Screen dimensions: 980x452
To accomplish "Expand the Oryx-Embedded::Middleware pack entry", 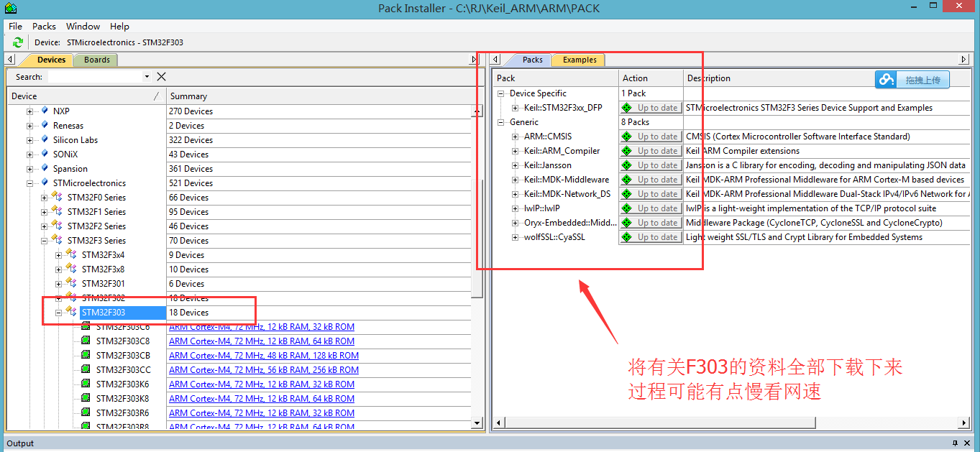I will tap(516, 223).
